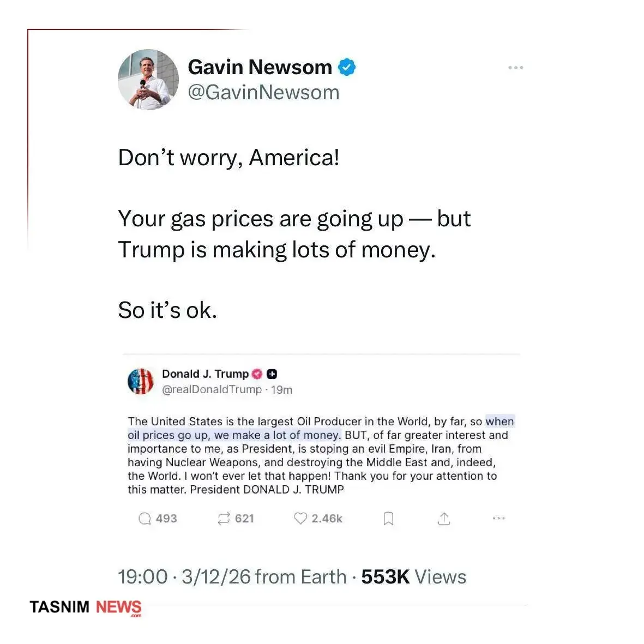This screenshot has width=644, height=644.
Task: Click Gavin Newsom's profile avatar
Action: coord(148,80)
